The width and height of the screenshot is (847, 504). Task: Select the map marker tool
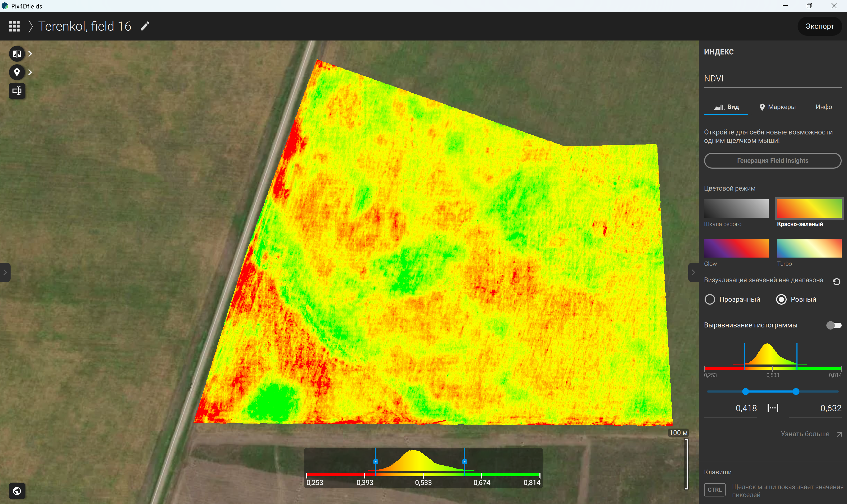coord(17,72)
